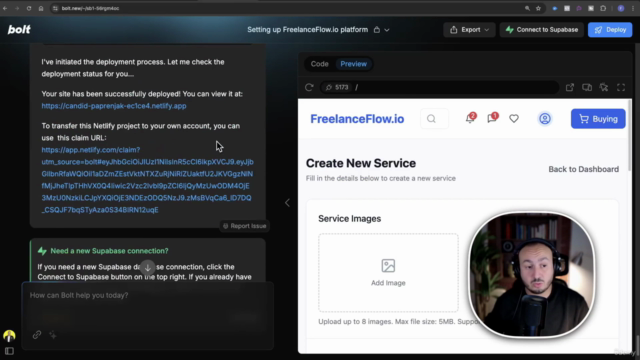Open the browser profile avatar

pyautogui.click(x=621, y=8)
